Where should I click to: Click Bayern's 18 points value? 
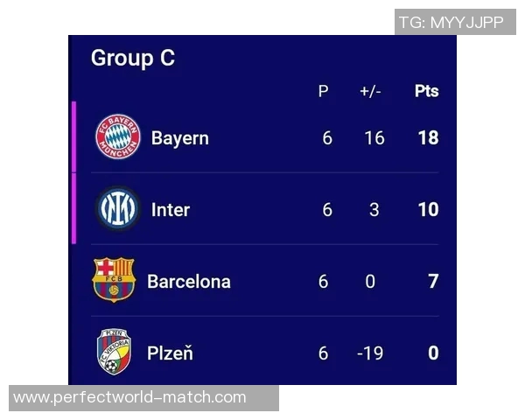pos(428,138)
